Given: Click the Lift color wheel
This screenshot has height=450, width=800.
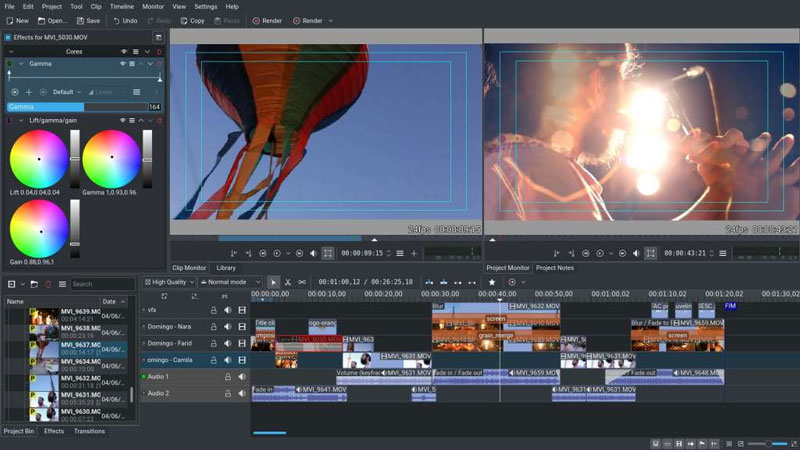Looking at the screenshot, I should coord(39,159).
